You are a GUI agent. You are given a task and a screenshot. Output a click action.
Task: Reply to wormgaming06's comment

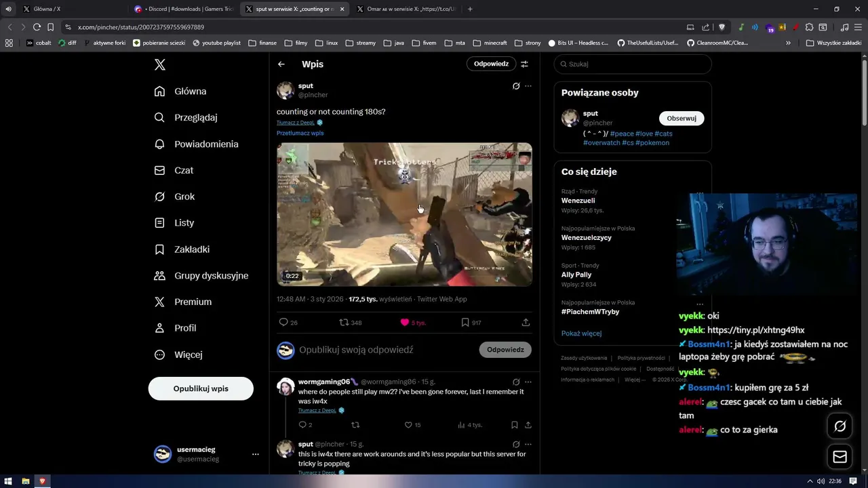click(305, 425)
